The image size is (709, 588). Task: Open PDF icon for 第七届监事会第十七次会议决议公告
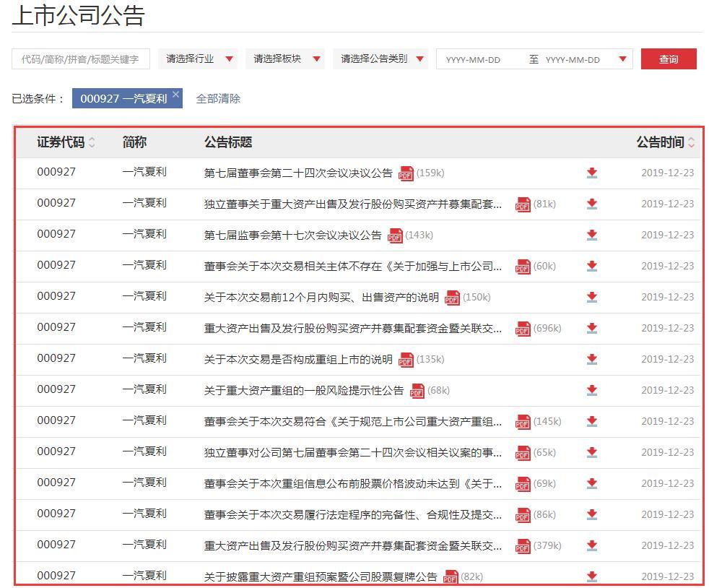[395, 235]
